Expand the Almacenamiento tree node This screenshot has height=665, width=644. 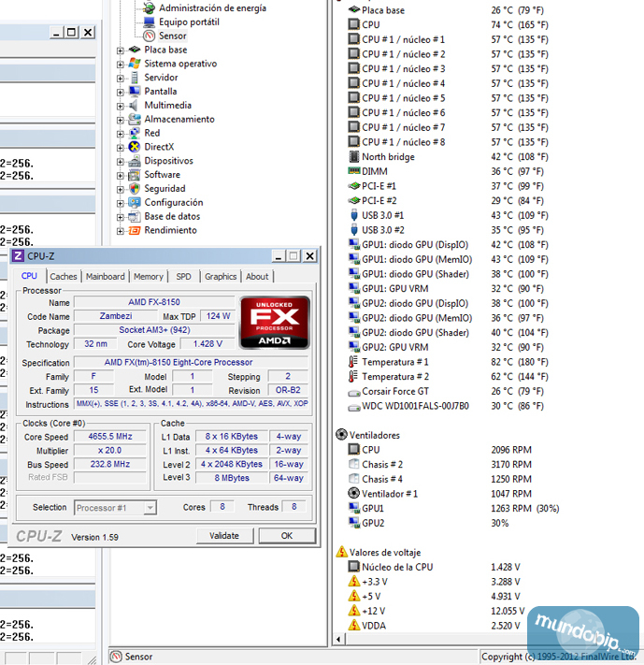(121, 120)
